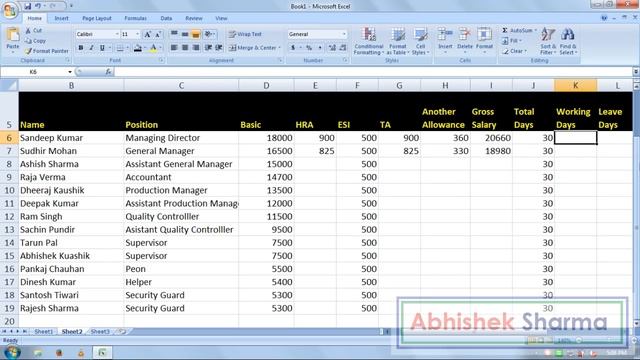Select row 6 header
640x360 pixels.
[9, 138]
